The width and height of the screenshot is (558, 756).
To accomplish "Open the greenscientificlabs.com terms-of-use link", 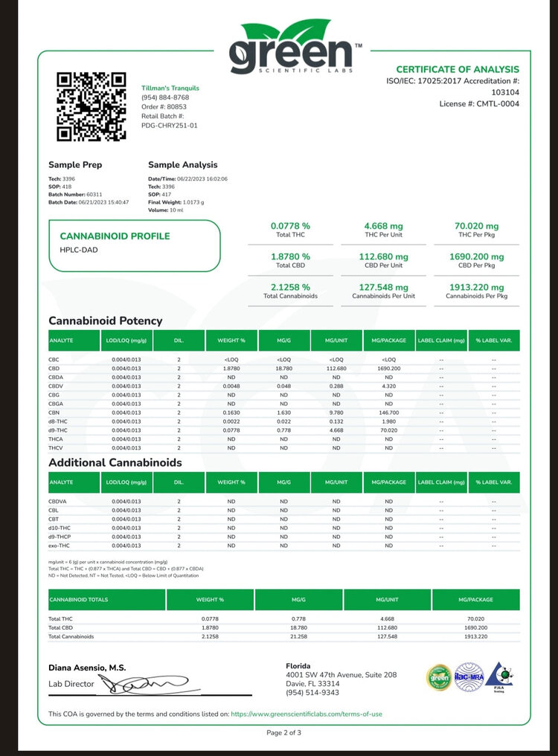I will tap(307, 714).
